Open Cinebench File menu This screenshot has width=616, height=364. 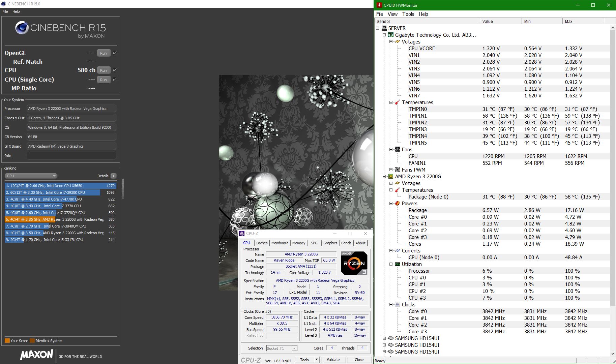(5, 11)
